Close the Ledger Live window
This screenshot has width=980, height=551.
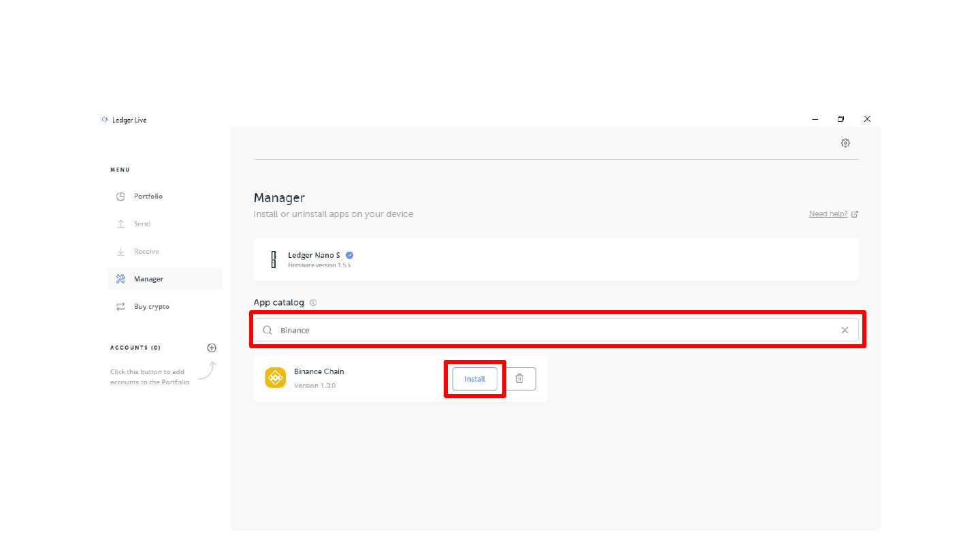[x=867, y=119]
